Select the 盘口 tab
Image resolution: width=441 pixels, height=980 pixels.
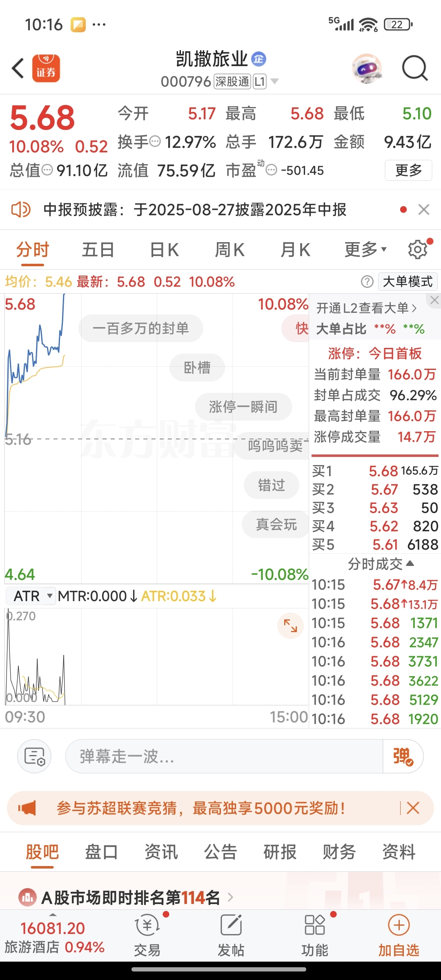pos(101,852)
